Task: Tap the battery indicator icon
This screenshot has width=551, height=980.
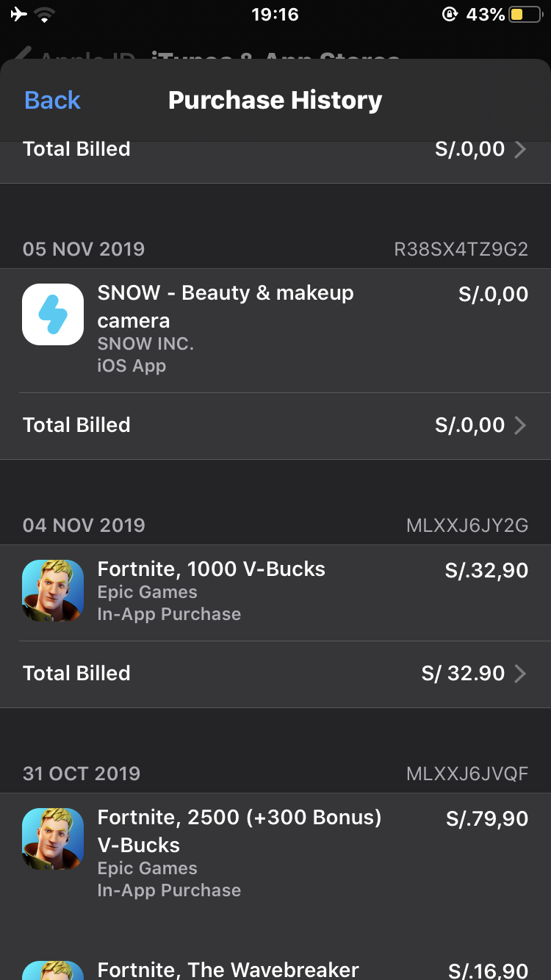Action: [525, 15]
